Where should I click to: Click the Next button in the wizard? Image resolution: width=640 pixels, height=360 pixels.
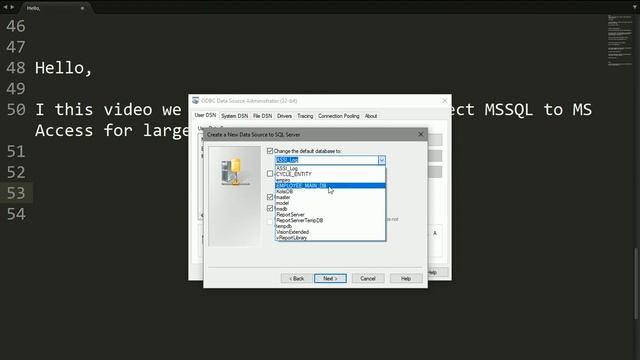coord(330,278)
